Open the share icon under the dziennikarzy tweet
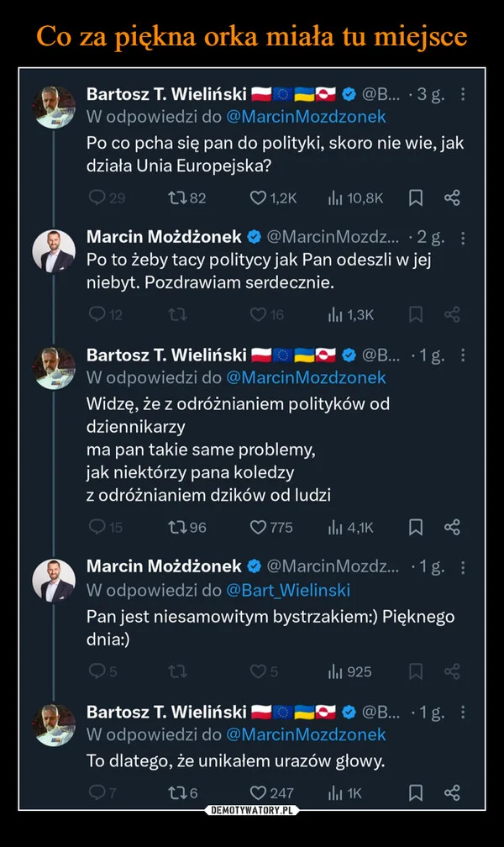The image size is (504, 847). [x=454, y=527]
